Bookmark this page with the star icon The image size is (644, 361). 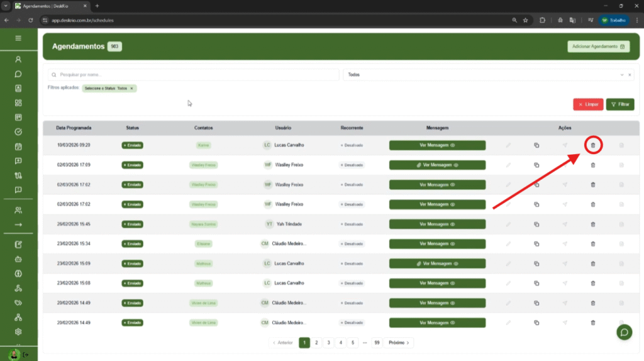click(x=525, y=20)
